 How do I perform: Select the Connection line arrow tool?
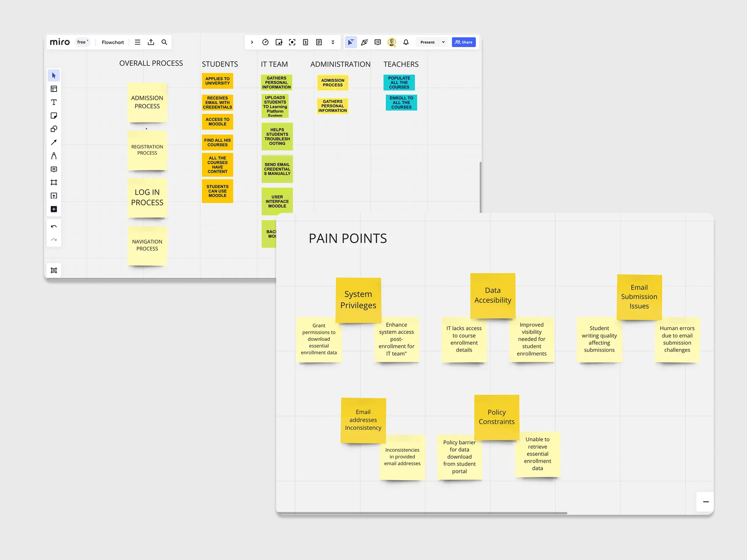54,142
